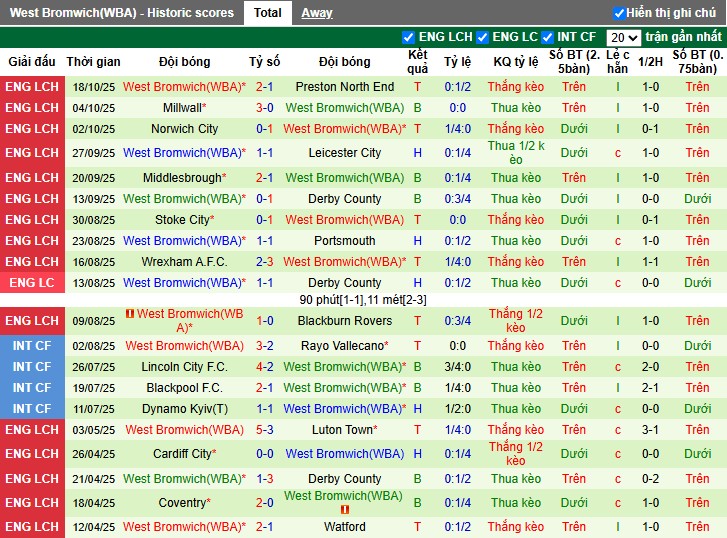The height and width of the screenshot is (538, 727).
Task: Open the Away tab
Action: pyautogui.click(x=317, y=13)
